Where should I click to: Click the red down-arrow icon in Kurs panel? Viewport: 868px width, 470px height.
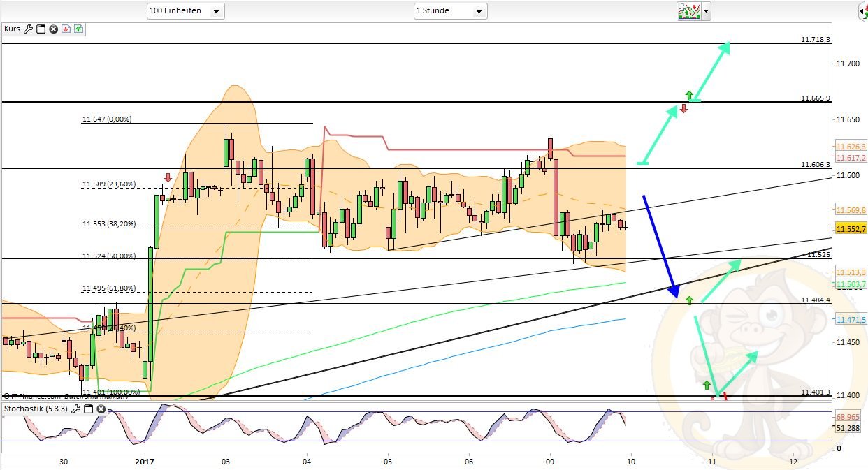66,29
